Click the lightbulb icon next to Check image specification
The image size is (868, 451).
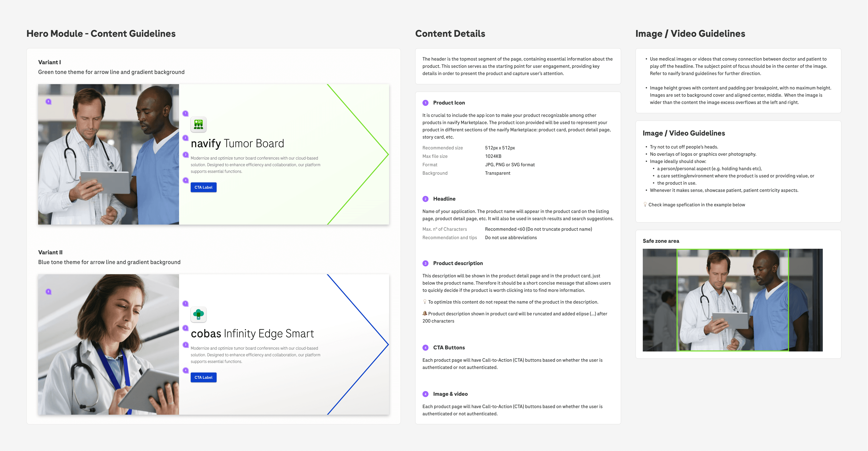(x=645, y=204)
